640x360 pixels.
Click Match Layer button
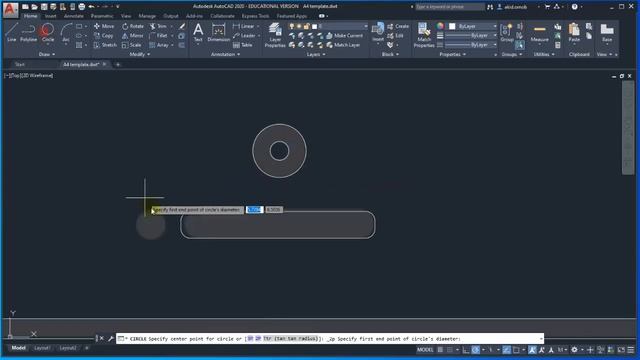tap(343, 45)
